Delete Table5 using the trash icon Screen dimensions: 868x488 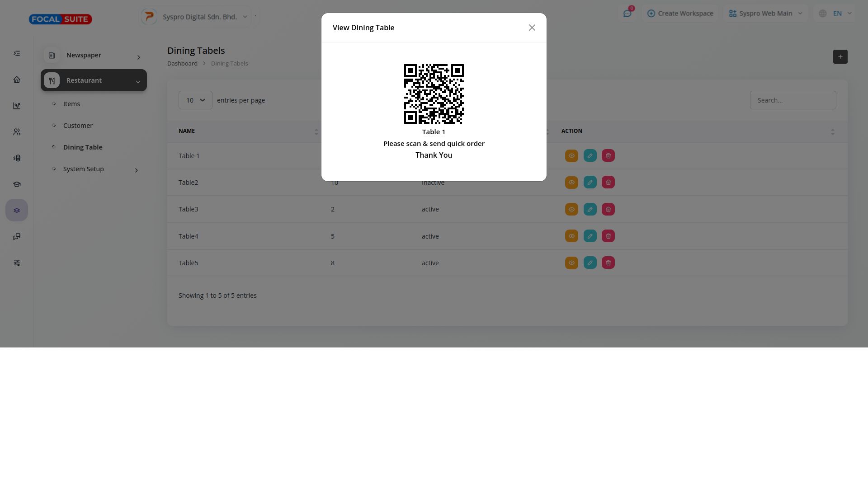coord(608,263)
